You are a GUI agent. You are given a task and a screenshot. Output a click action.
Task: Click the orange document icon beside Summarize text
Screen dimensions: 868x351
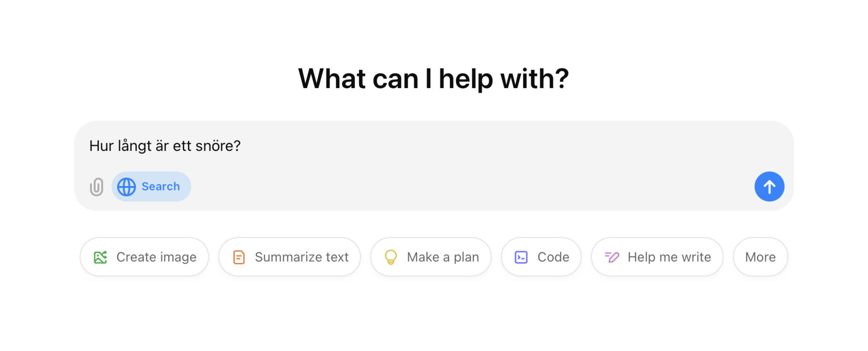[x=238, y=257]
